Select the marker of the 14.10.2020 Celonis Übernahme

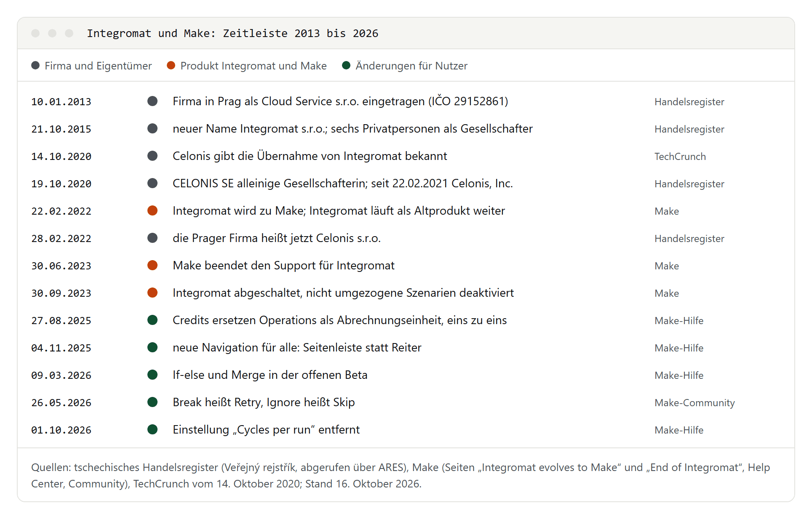pyautogui.click(x=152, y=156)
